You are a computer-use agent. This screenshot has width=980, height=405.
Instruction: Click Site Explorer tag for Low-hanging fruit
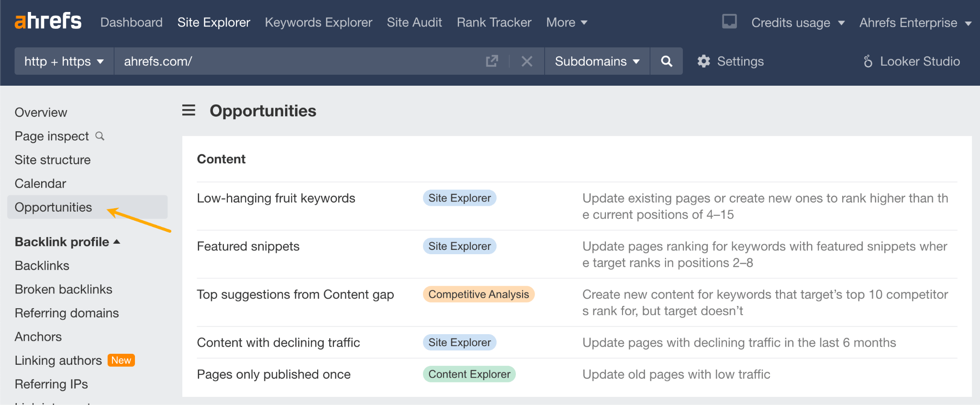[459, 198]
